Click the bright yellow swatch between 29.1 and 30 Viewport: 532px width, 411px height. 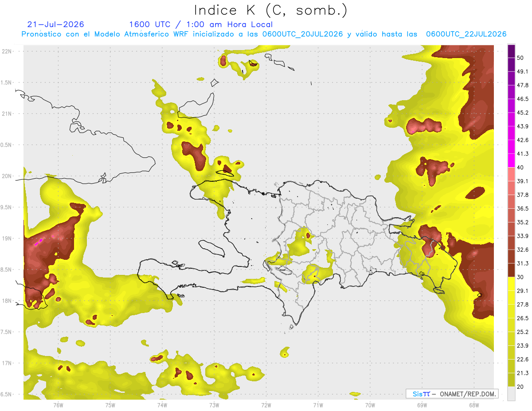coord(511,284)
